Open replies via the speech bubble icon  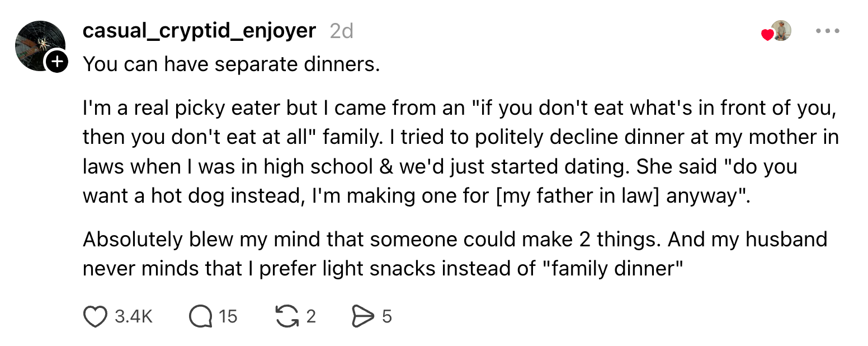(x=201, y=317)
